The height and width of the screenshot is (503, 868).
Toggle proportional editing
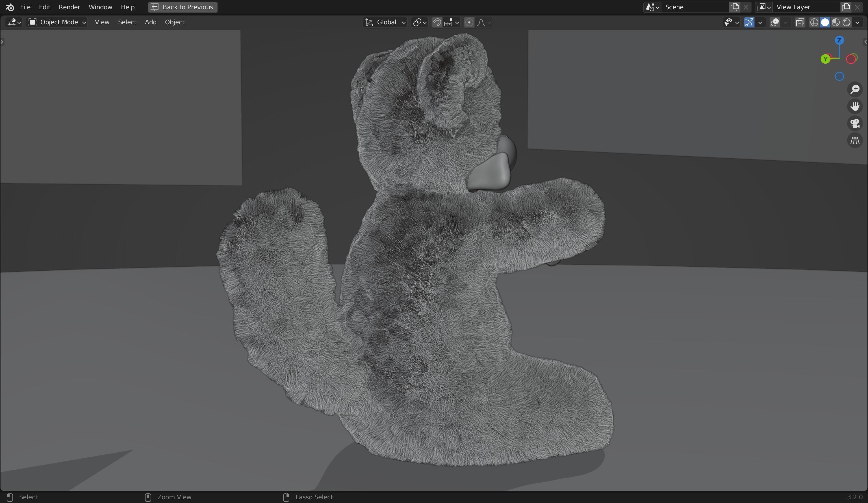click(469, 22)
